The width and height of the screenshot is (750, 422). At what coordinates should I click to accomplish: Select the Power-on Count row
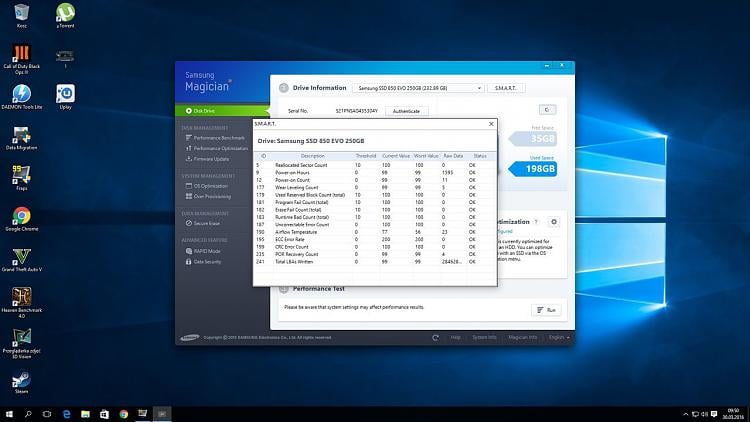375,180
